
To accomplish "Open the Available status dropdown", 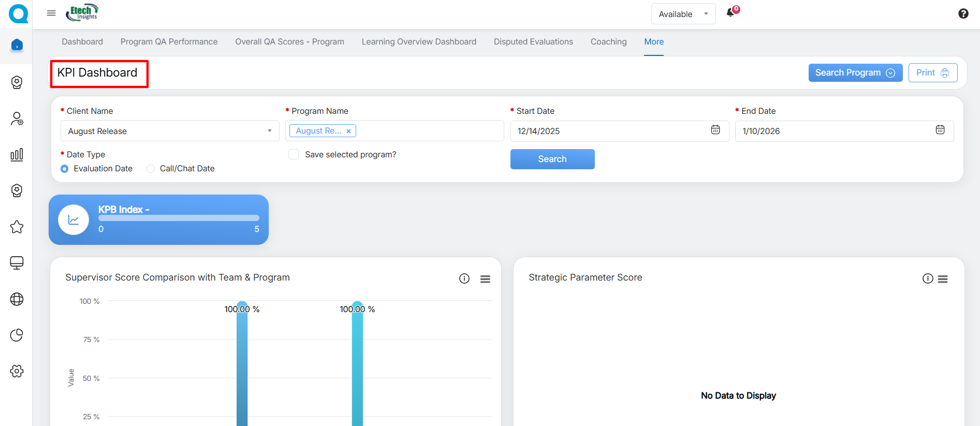I will 683,14.
